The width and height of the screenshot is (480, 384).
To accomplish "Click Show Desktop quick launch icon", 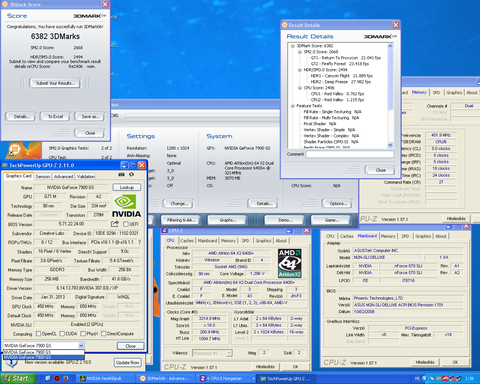I will (x=48, y=378).
